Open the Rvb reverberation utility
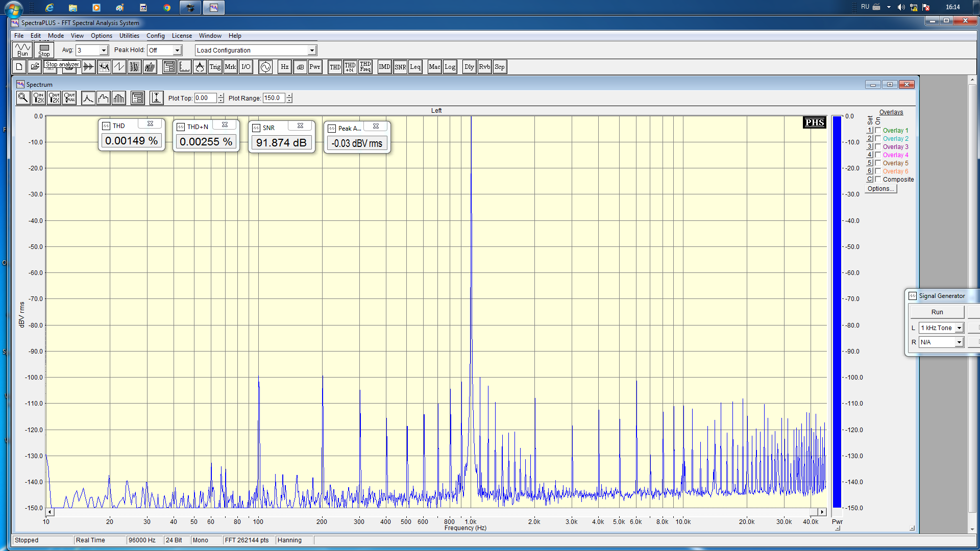The width and height of the screenshot is (980, 551). click(485, 67)
